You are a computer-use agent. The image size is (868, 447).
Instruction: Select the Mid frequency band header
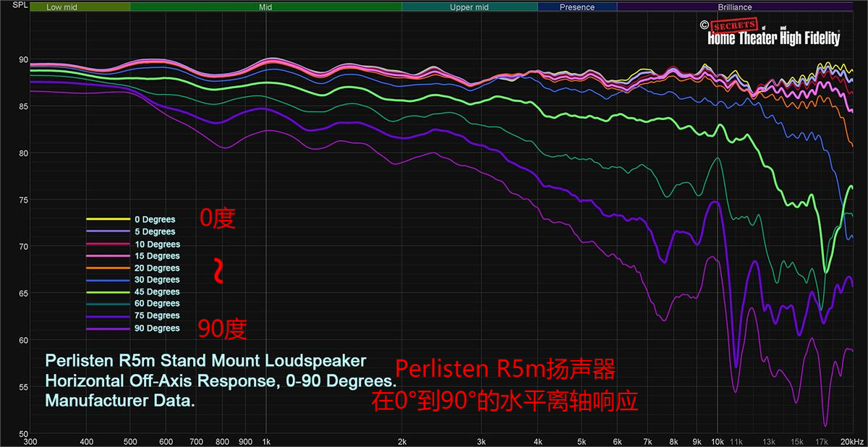[x=265, y=7]
